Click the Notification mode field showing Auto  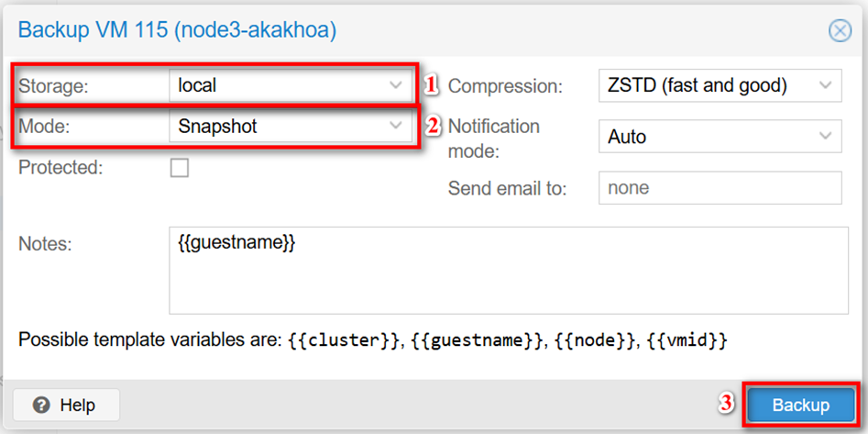coord(701,137)
